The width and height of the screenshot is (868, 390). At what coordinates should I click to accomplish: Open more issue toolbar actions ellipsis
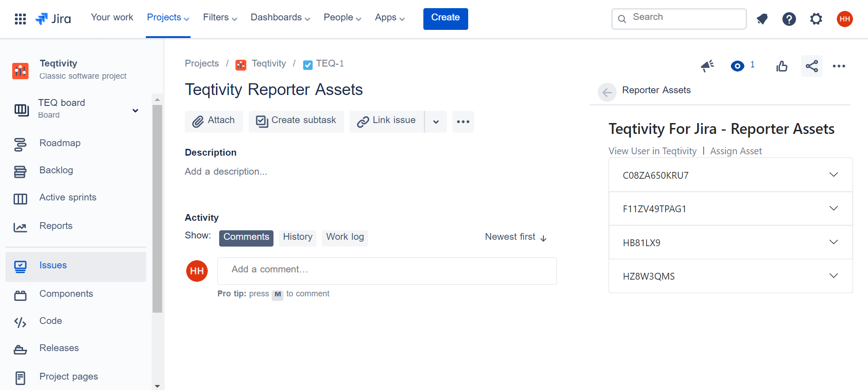coord(463,122)
